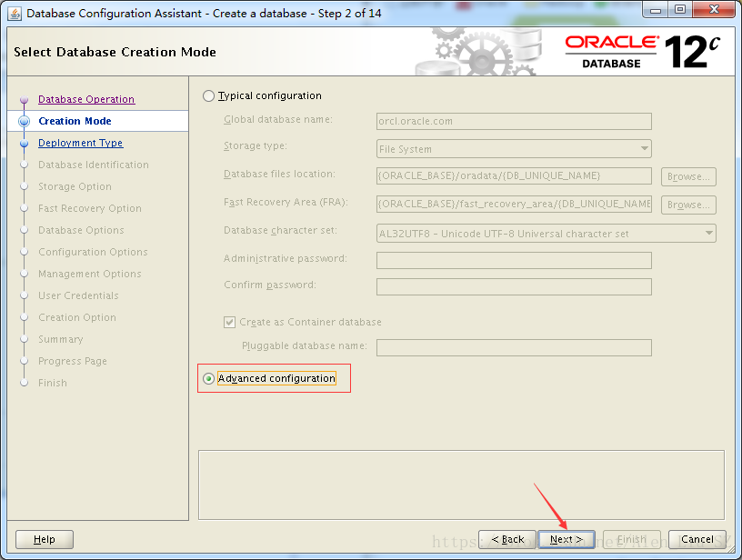Click the User Credentials step

78,295
